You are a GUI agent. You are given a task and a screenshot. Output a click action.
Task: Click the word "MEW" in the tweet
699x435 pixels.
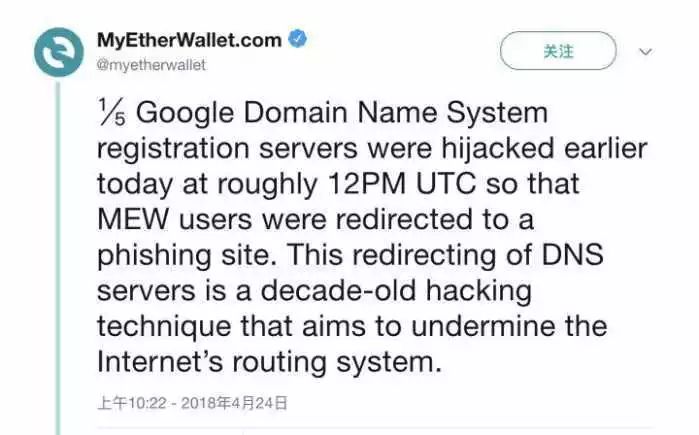click(x=133, y=219)
